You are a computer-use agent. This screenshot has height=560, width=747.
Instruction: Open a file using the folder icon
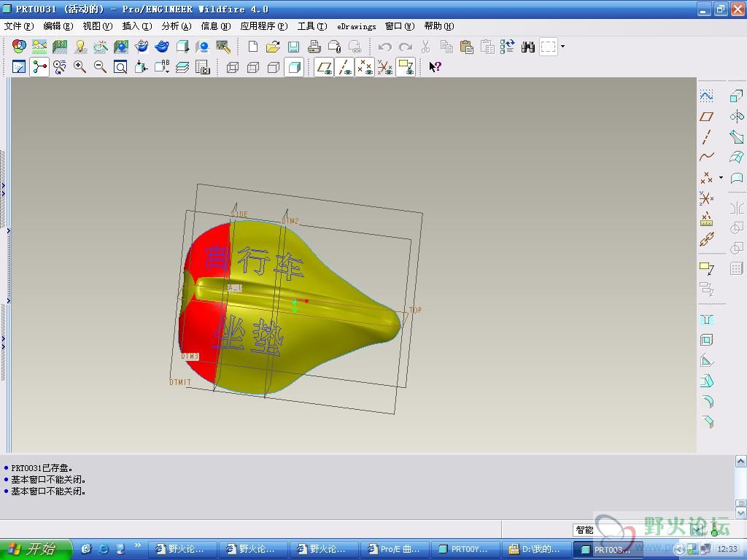[273, 47]
